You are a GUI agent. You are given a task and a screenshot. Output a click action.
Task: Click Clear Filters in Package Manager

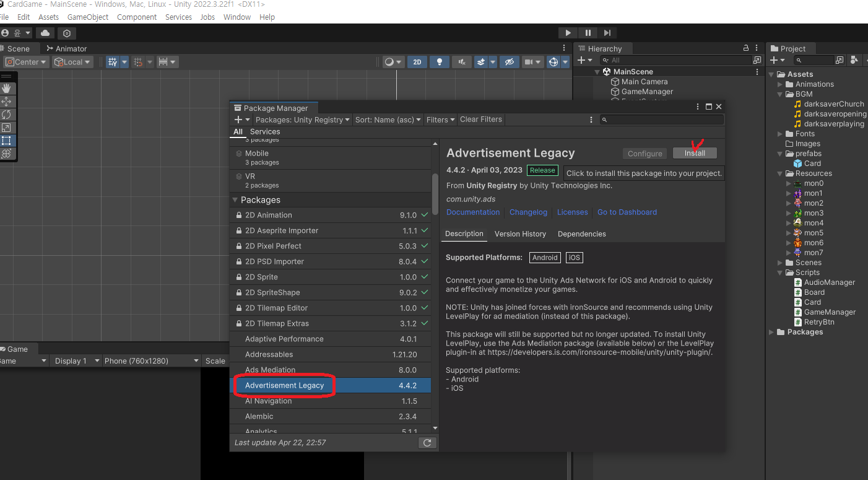pyautogui.click(x=481, y=120)
